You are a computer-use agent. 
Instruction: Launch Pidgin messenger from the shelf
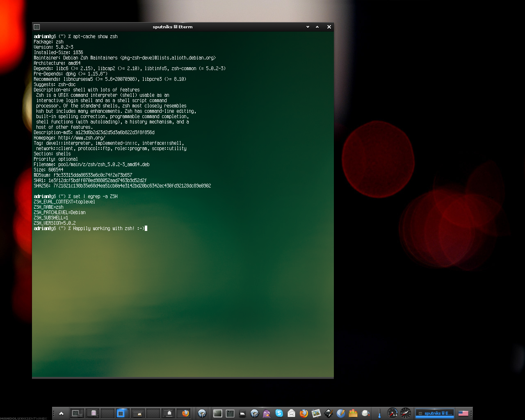point(267,413)
